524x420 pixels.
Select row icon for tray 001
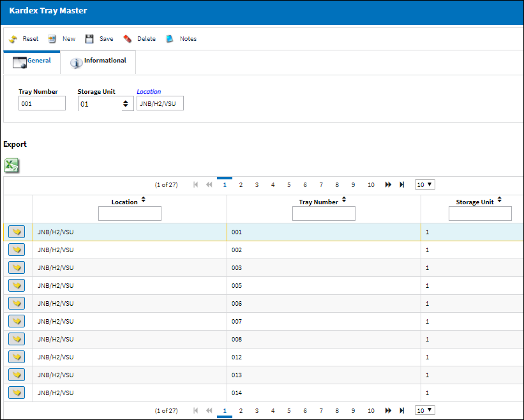point(17,232)
